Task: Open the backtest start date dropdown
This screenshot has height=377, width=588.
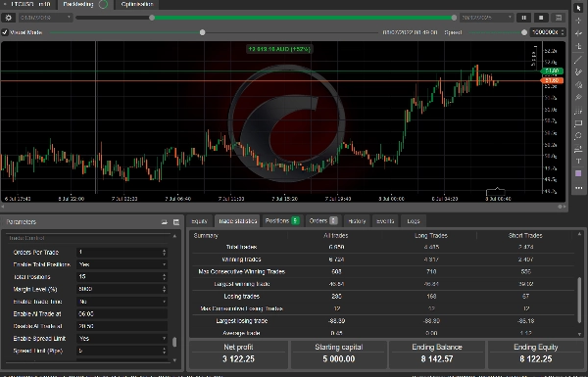Action: pyautogui.click(x=45, y=18)
